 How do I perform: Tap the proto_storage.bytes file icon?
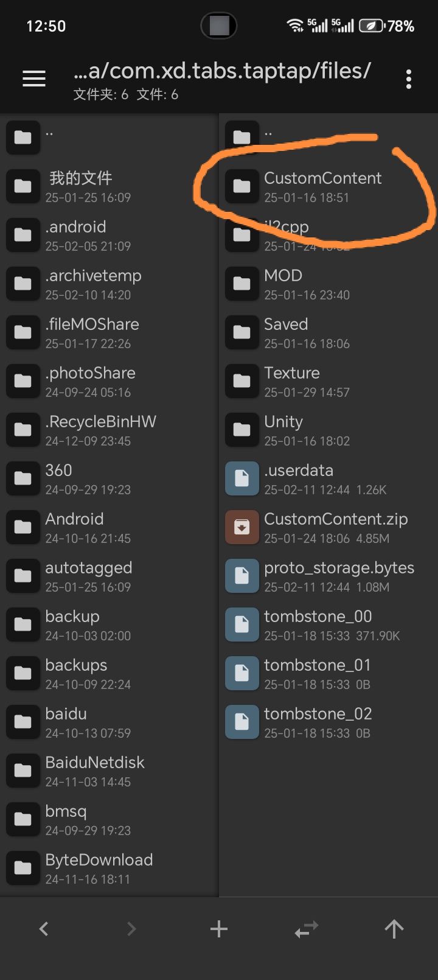point(242,576)
